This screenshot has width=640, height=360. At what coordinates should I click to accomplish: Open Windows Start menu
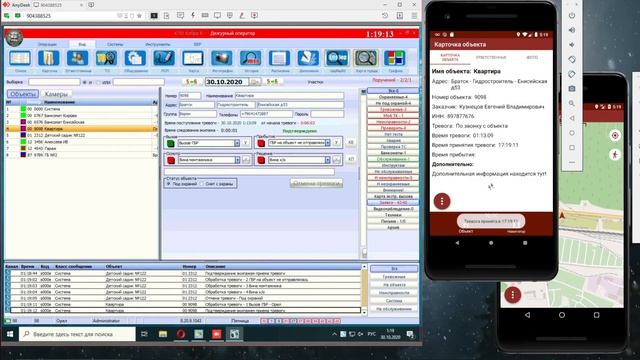click(x=10, y=334)
